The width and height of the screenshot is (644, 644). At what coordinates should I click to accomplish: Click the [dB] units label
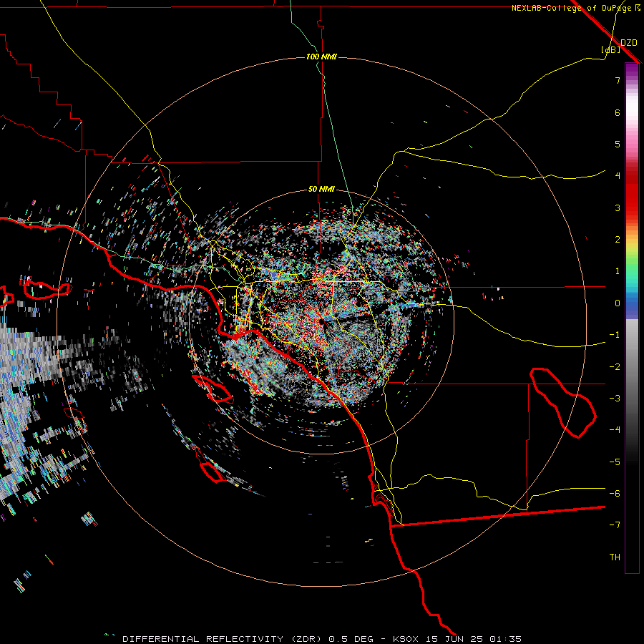pos(611,49)
